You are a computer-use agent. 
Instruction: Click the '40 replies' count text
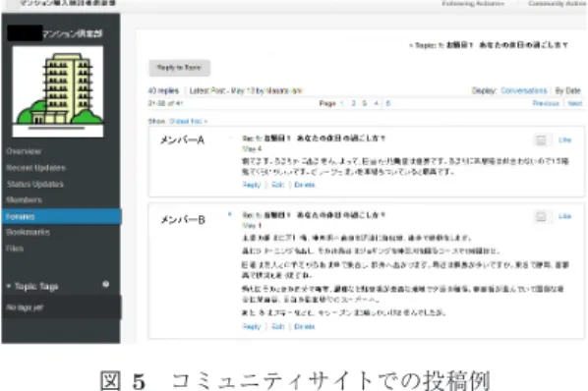click(x=163, y=90)
